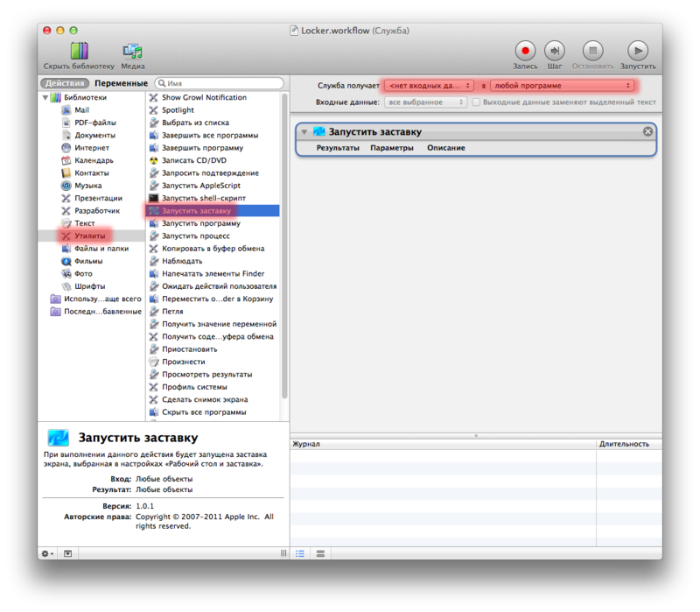The height and width of the screenshot is (612, 700).
Task: Select the Календарь category
Action: [x=94, y=160]
